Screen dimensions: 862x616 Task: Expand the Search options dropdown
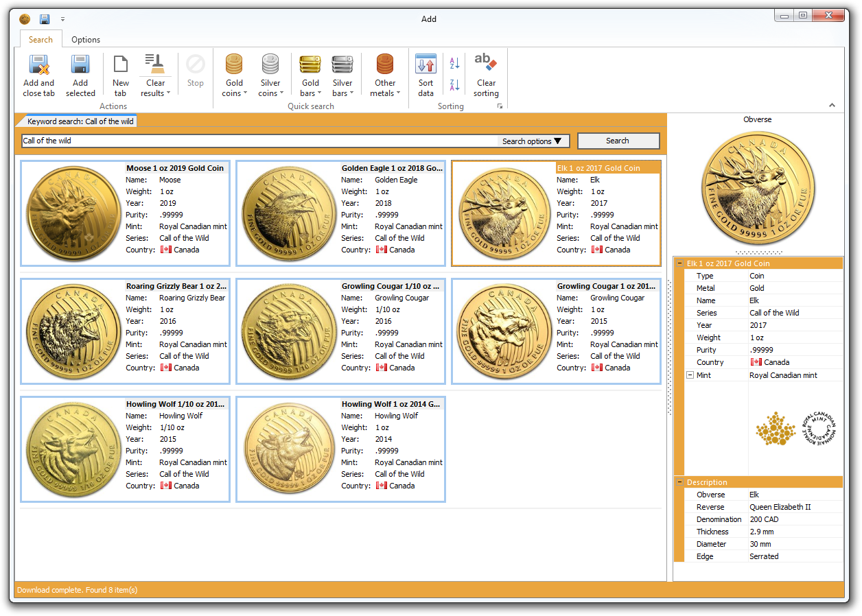(x=534, y=141)
